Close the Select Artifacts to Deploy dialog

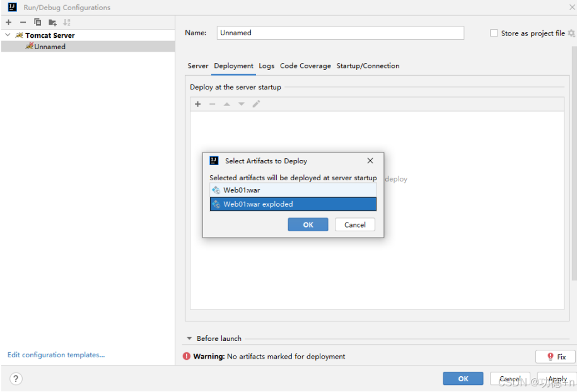click(x=370, y=161)
